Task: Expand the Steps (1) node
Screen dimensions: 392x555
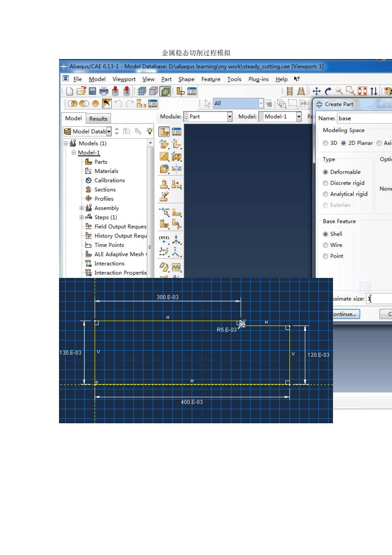Action: (82, 217)
